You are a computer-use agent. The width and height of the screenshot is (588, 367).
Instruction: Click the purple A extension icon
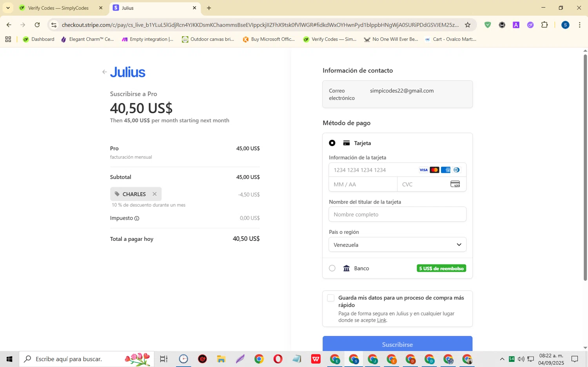coord(516,25)
